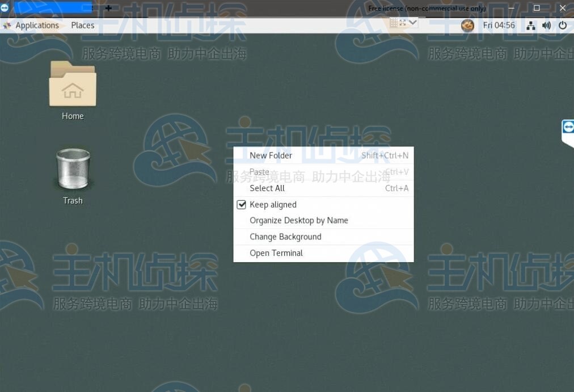
Task: Click the Applications footprint icon
Action: pyautogui.click(x=8, y=26)
